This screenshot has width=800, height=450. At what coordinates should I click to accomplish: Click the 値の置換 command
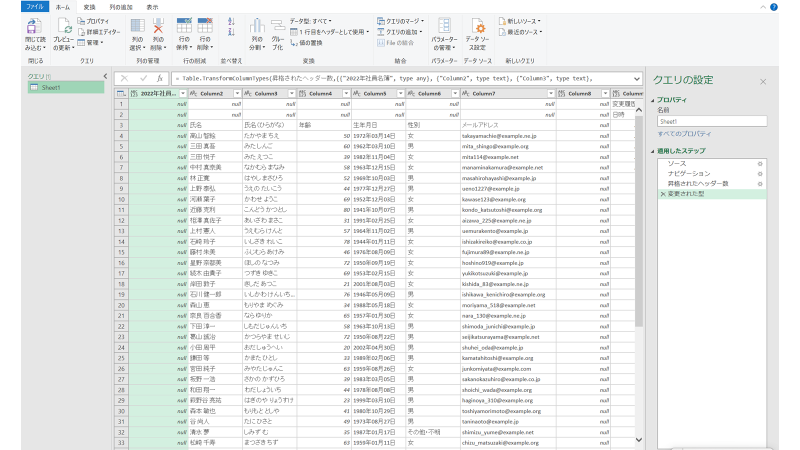coord(306,43)
